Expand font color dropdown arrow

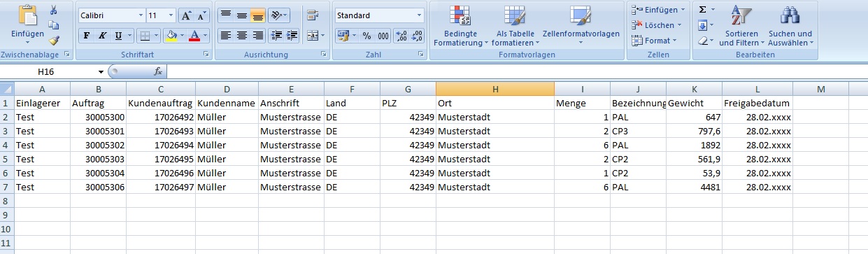click(205, 35)
